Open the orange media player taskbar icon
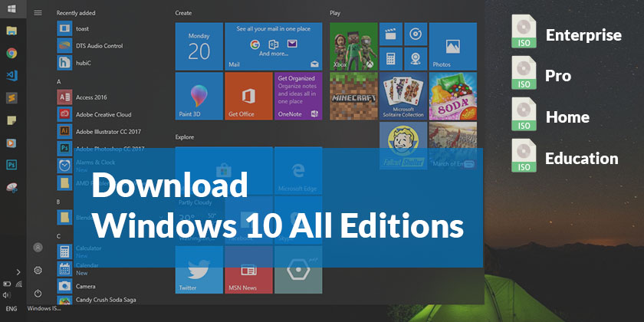The height and width of the screenshot is (322, 644). 11,143
